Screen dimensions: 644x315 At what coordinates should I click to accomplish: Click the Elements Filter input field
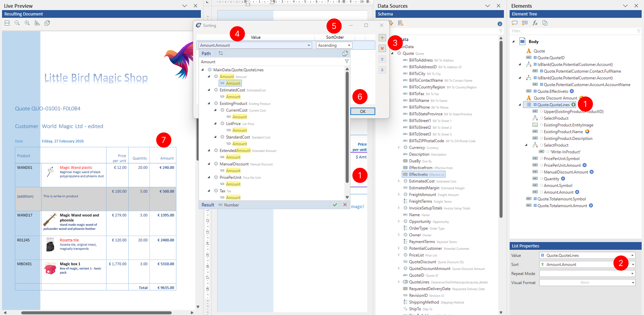click(x=573, y=31)
